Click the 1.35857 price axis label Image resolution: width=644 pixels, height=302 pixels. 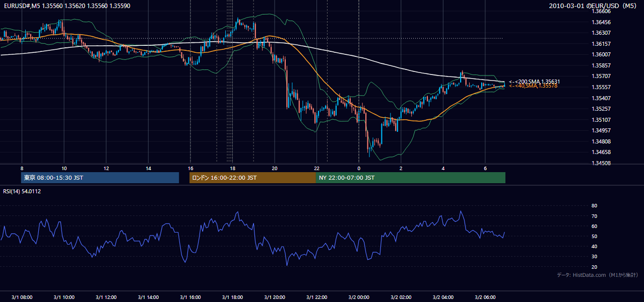pyautogui.click(x=602, y=65)
